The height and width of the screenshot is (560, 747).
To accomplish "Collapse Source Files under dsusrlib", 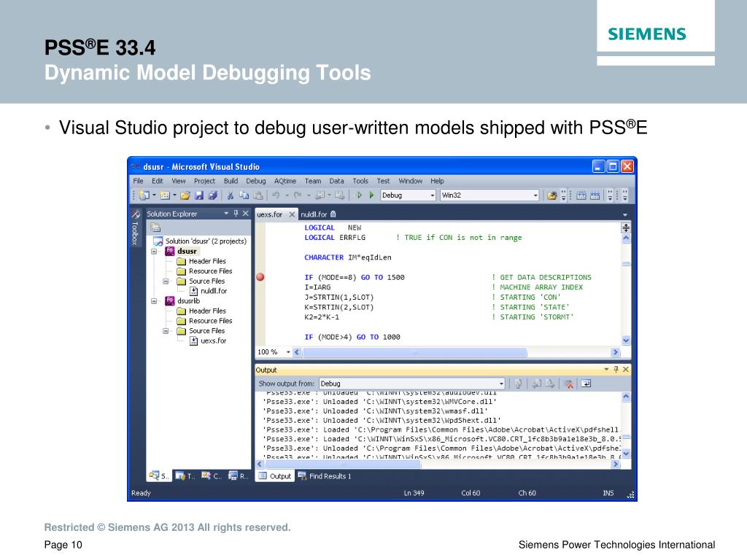I will (166, 330).
